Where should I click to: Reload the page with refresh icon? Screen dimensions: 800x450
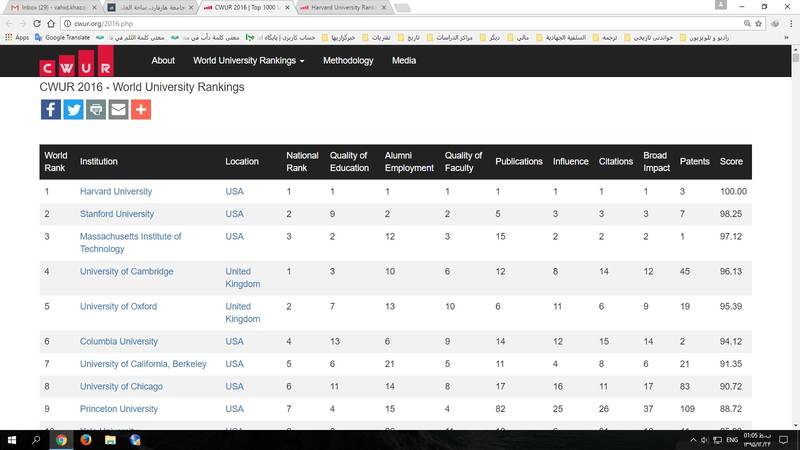[37, 23]
